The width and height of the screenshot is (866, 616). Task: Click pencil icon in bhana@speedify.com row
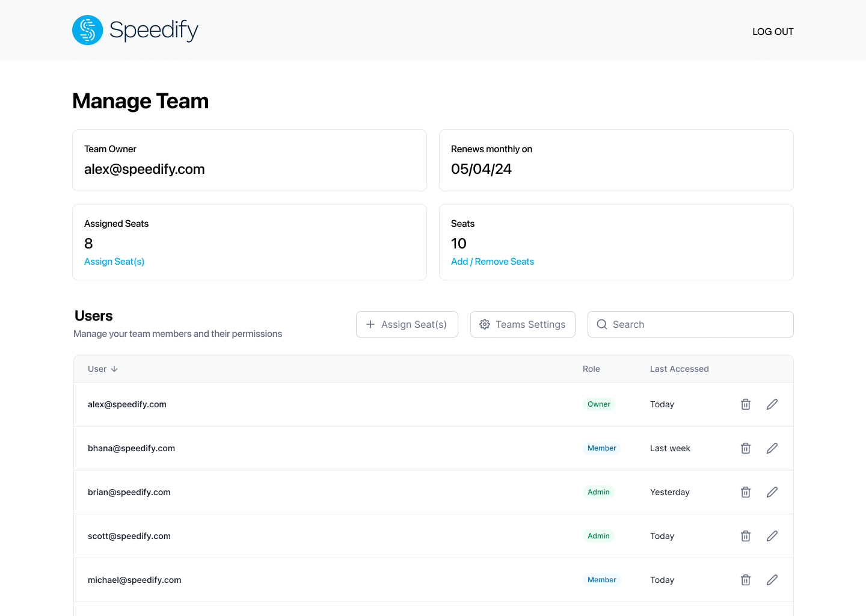click(772, 448)
